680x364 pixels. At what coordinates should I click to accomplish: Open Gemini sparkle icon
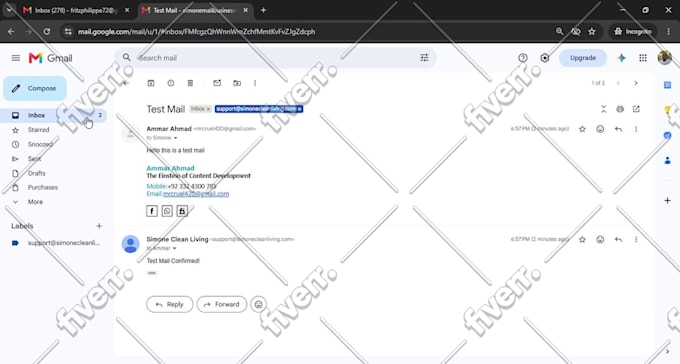621,58
